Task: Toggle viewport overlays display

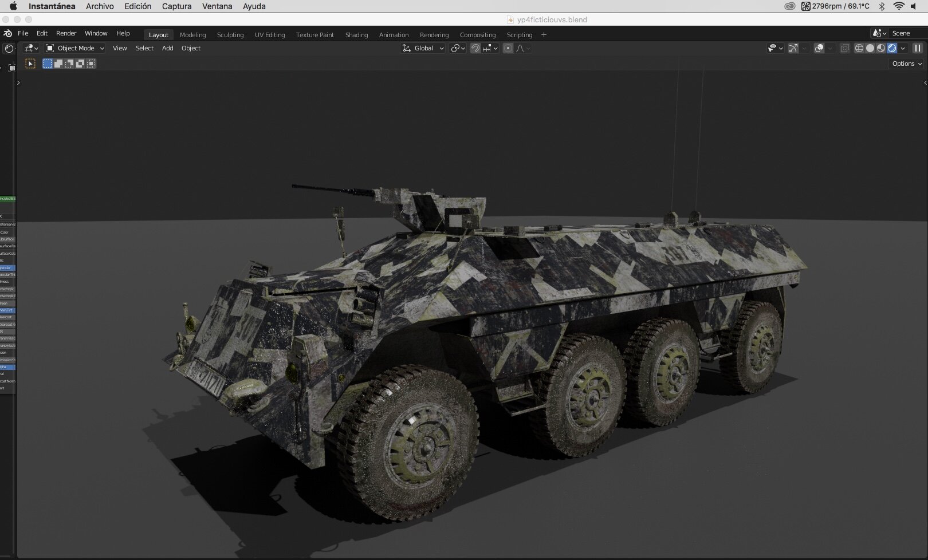Action: click(x=819, y=48)
